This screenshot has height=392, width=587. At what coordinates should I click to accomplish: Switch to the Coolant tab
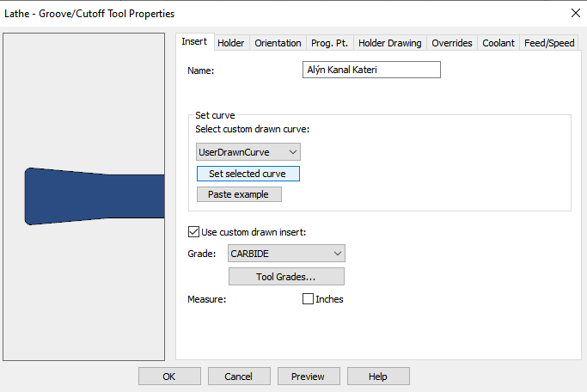pyautogui.click(x=498, y=43)
